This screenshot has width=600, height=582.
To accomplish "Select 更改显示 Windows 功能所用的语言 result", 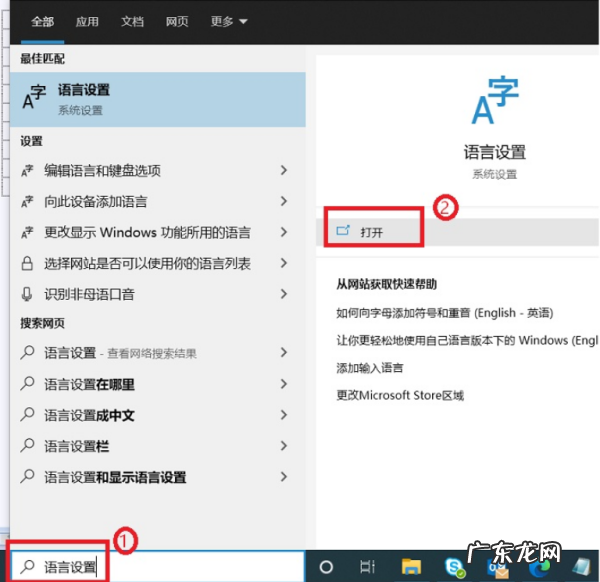I will 148,233.
